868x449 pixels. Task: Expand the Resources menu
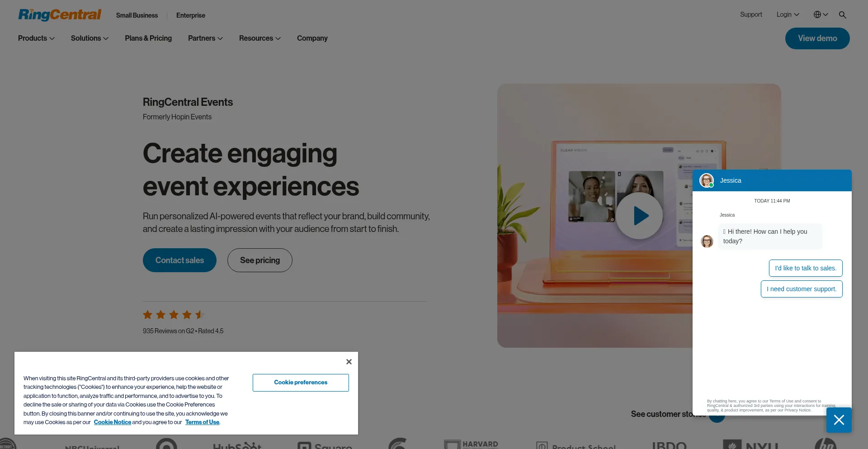click(260, 38)
